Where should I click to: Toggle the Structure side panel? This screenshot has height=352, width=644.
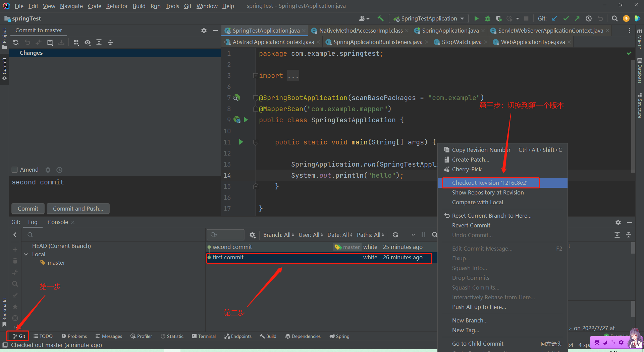point(640,105)
